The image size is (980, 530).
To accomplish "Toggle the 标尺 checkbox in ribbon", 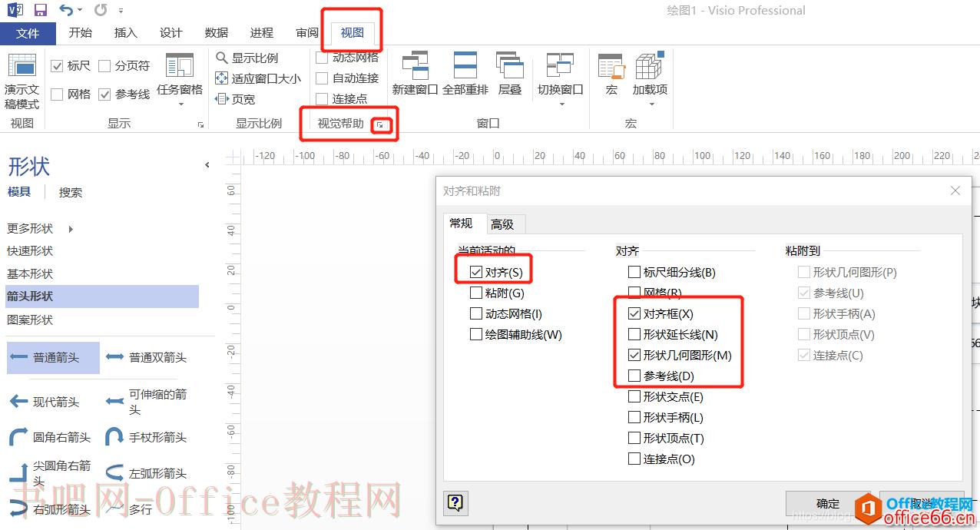I will [57, 66].
